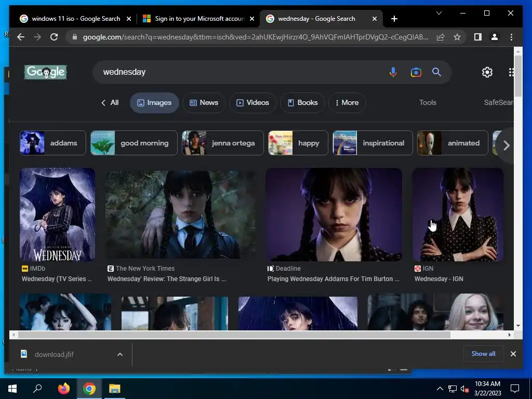Open the Tools filter options
Viewport: 532px width, 399px height.
click(x=428, y=102)
